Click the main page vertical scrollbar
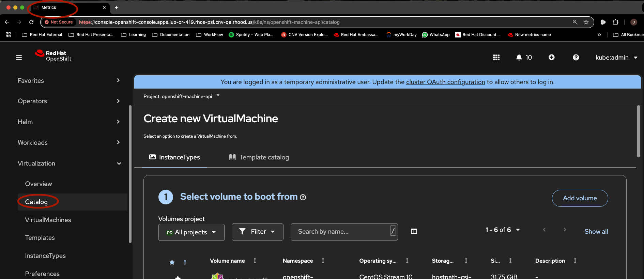Viewport: 644px width, 279px height. [639, 131]
